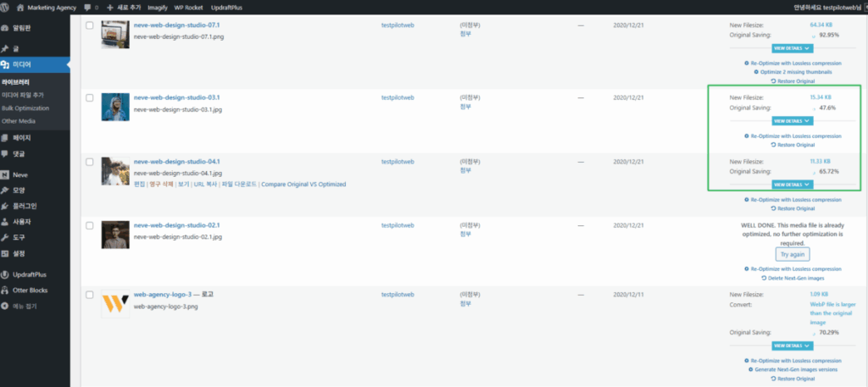Click Compare Original VS Optimized link
The width and height of the screenshot is (868, 387).
(x=303, y=184)
